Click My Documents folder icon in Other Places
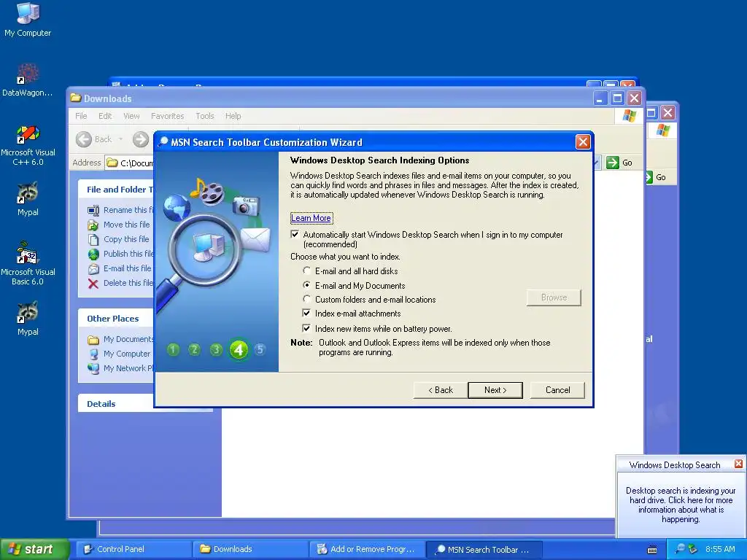 click(93, 340)
